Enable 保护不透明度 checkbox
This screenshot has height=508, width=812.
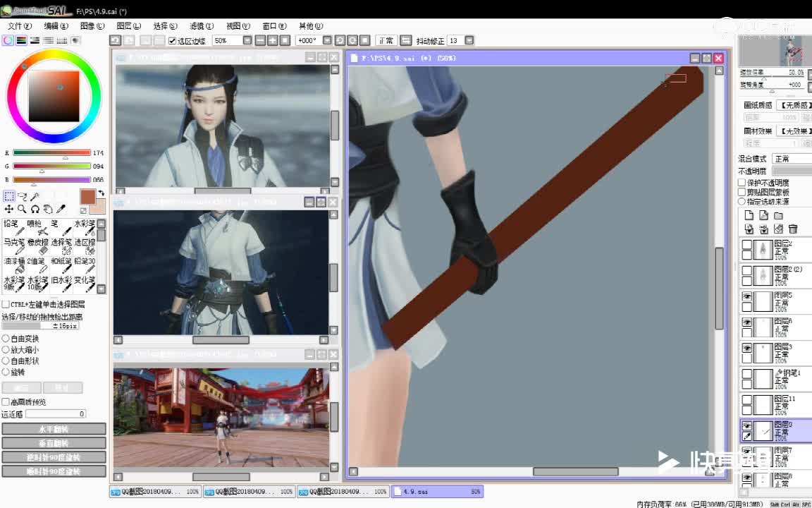point(742,183)
